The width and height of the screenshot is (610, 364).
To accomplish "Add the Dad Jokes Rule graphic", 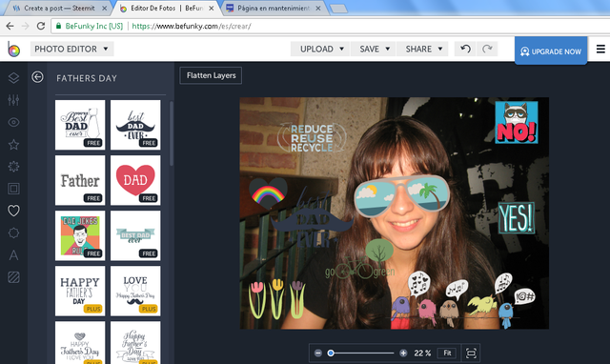I will pos(80,235).
